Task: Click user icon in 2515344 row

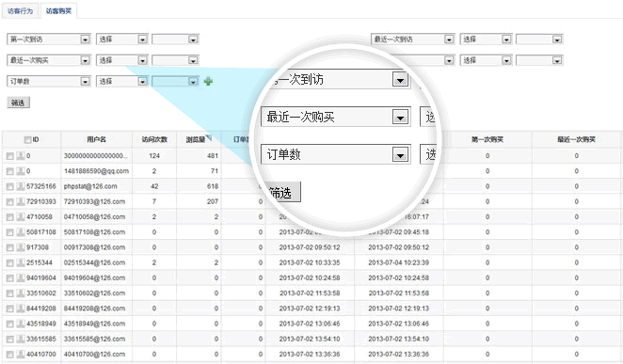Action: click(x=21, y=262)
